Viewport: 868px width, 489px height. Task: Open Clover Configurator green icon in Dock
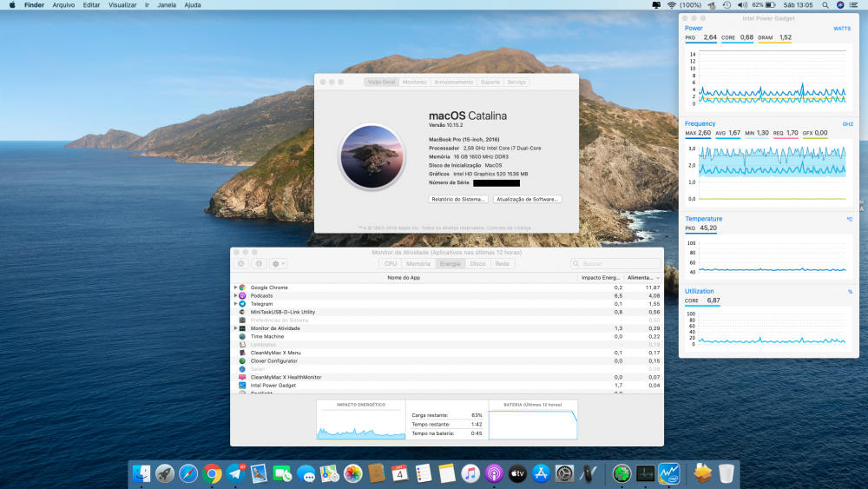tap(621, 473)
